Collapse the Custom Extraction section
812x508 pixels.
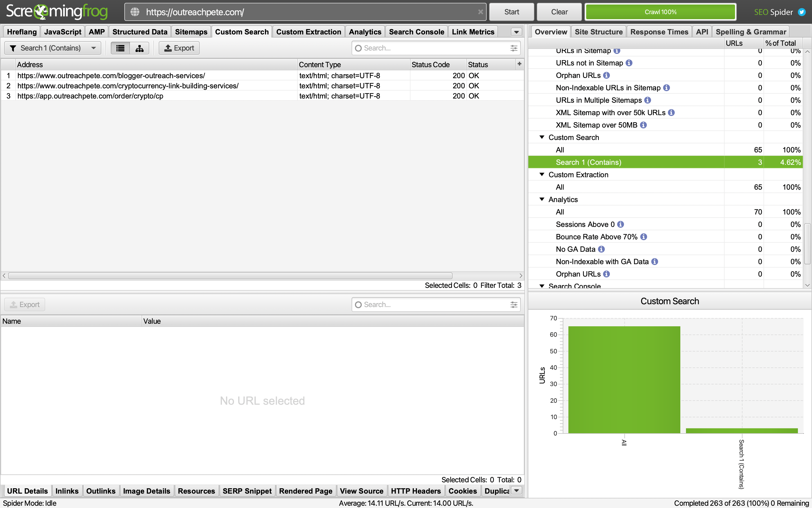542,174
